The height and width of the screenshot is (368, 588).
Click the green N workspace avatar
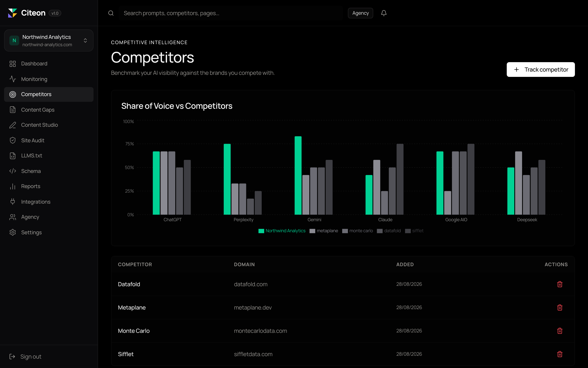[14, 40]
